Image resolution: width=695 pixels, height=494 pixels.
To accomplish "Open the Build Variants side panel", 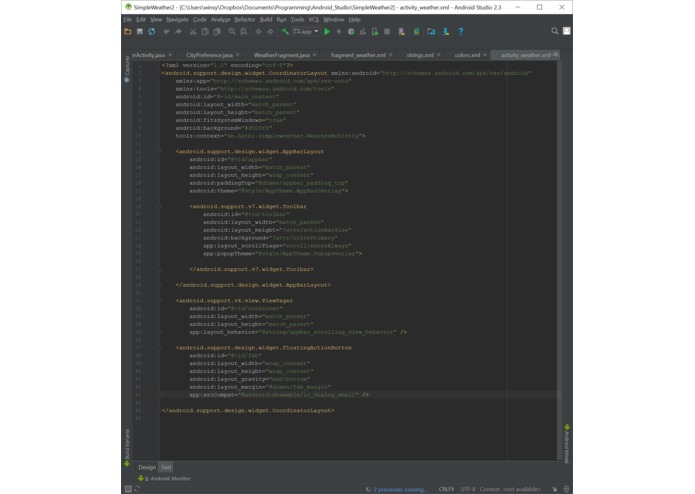I will (127, 447).
